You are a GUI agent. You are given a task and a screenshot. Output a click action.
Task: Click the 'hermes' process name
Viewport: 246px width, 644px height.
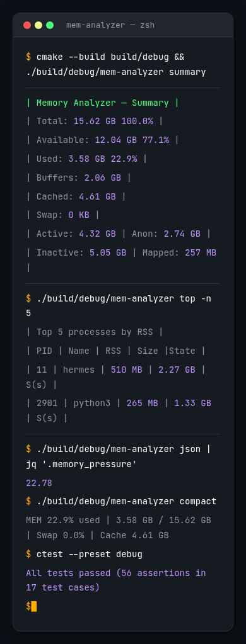pyautogui.click(x=79, y=370)
